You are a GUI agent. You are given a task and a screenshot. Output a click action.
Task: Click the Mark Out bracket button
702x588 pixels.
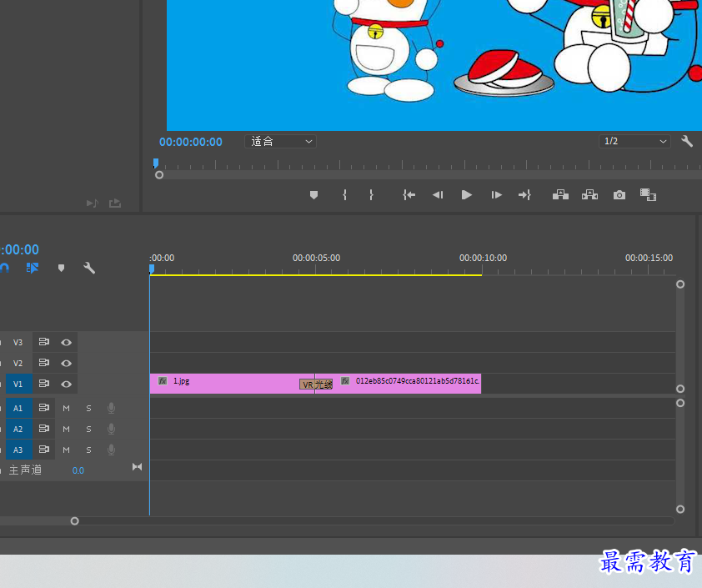click(x=371, y=195)
